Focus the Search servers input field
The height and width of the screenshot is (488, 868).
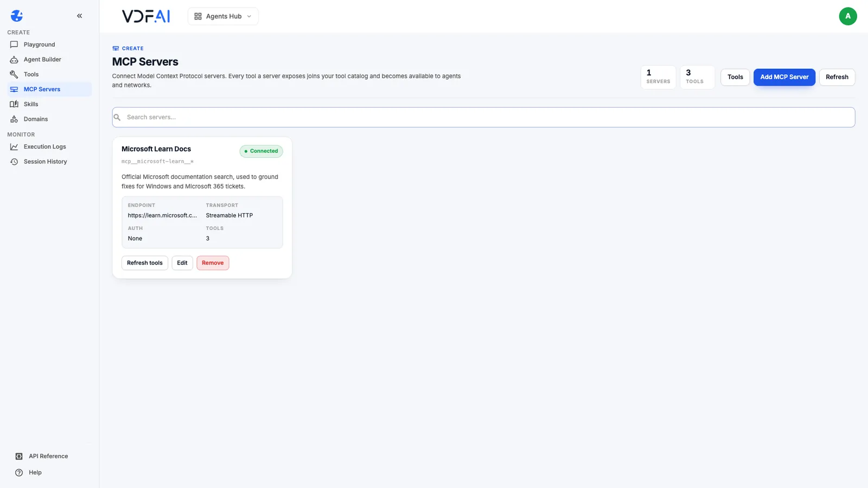(483, 117)
